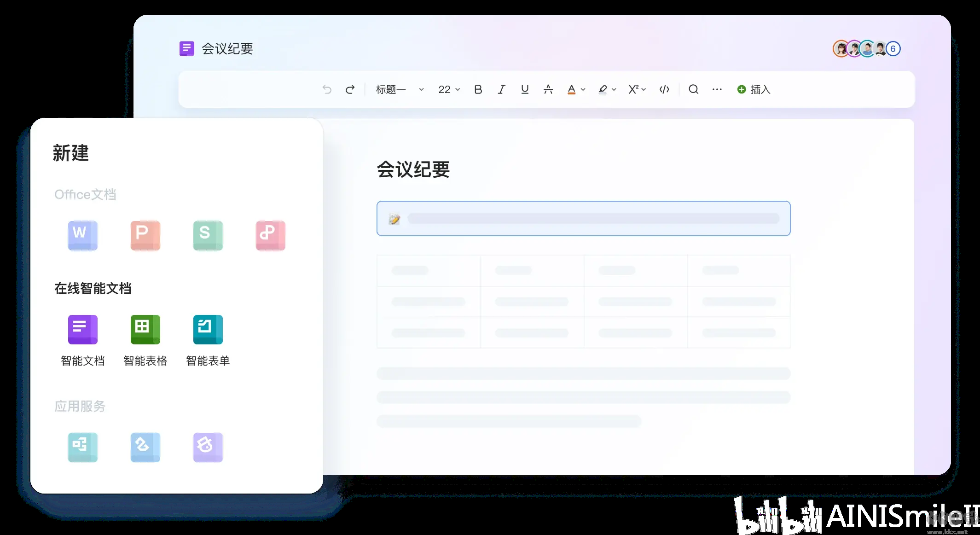The height and width of the screenshot is (535, 980).
Task: Click the highlighted note input box
Action: (584, 218)
